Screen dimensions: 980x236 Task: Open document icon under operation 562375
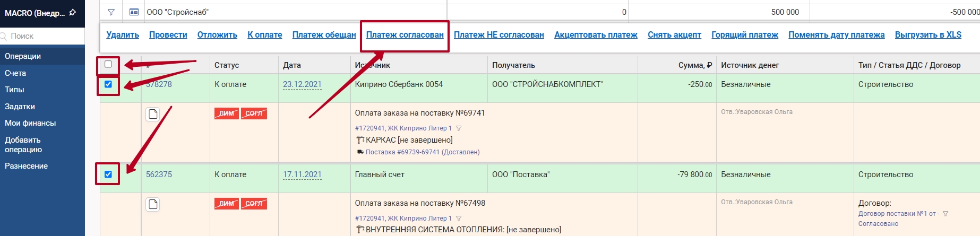(x=153, y=204)
